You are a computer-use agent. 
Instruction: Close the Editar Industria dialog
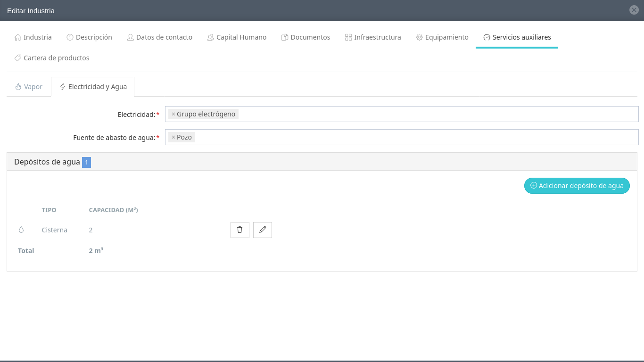634,10
